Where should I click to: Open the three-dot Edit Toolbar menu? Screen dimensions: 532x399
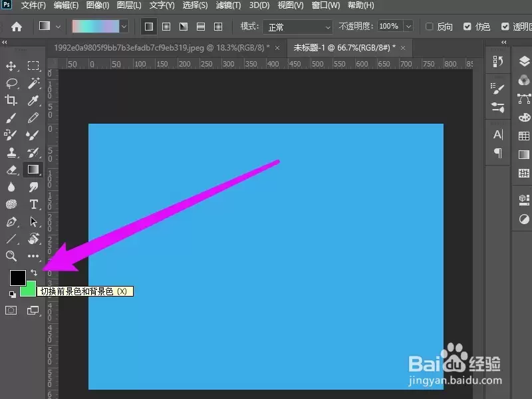point(33,256)
